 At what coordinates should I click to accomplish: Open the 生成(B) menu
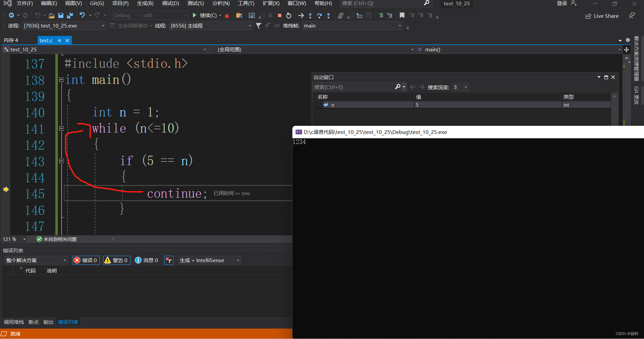[145, 3]
